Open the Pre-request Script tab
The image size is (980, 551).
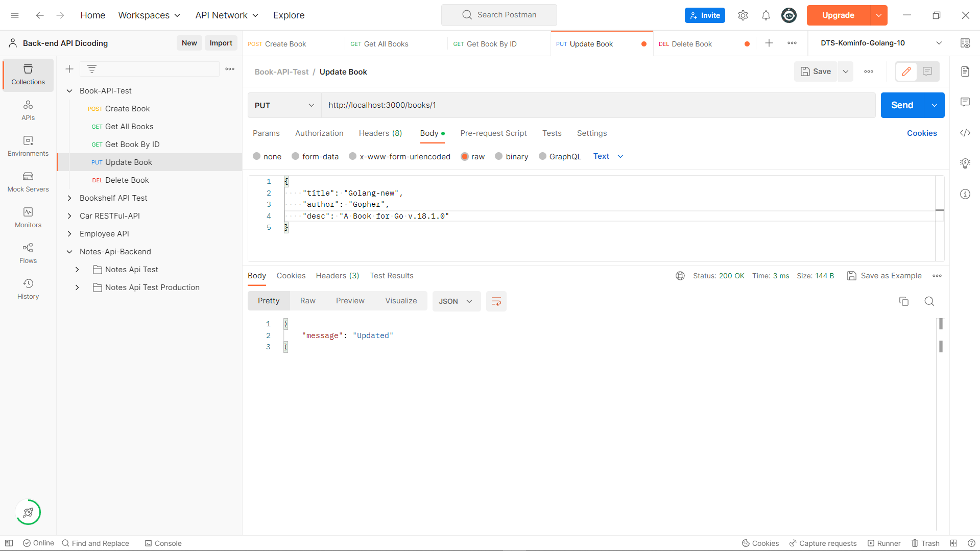click(x=493, y=133)
